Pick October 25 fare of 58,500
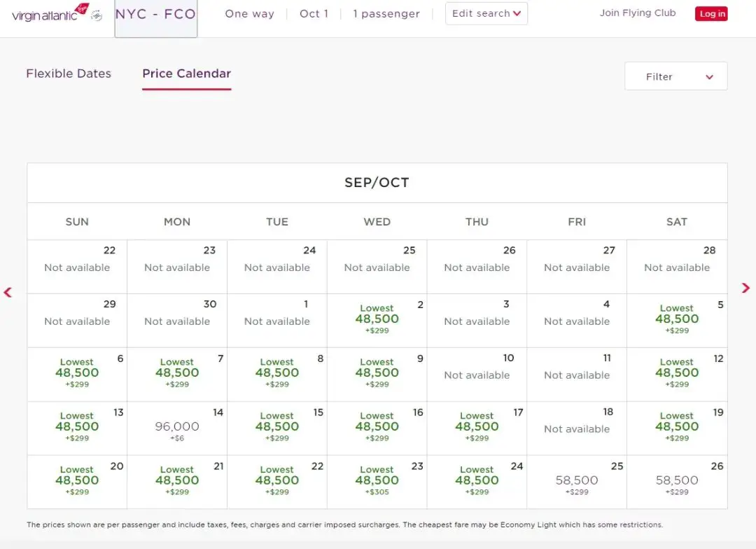756x549 pixels. click(577, 481)
